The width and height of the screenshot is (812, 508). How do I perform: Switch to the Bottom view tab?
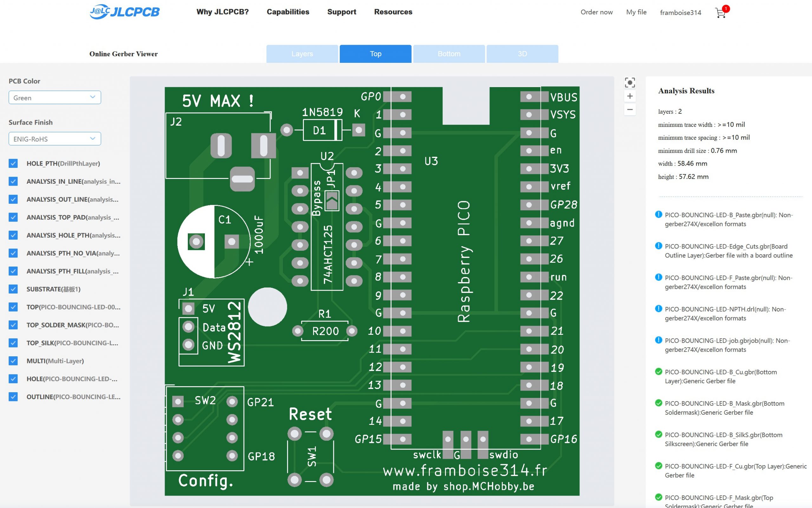(449, 54)
